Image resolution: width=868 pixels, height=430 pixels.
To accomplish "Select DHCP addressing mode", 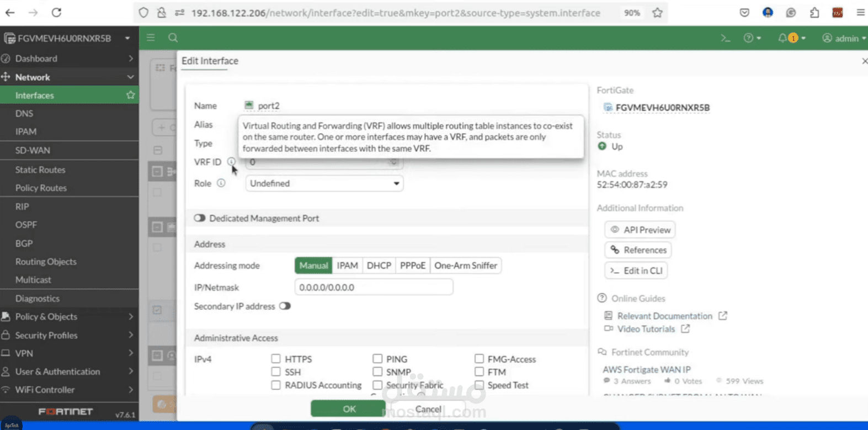I will pos(379,266).
